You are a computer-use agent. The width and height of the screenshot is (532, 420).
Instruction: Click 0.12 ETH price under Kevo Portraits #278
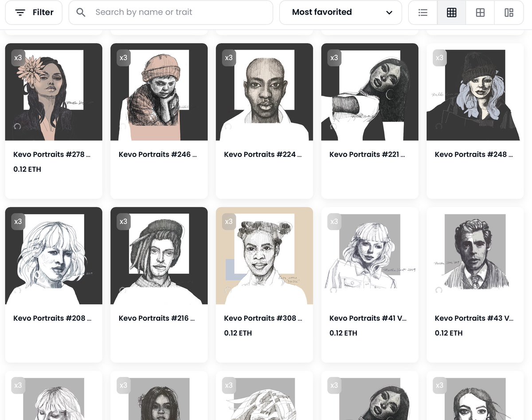[27, 169]
